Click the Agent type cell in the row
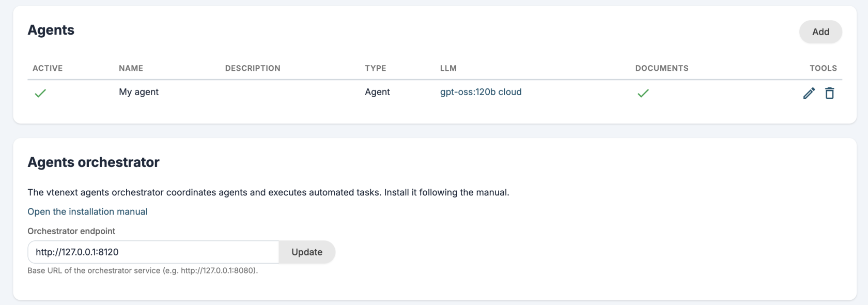868x305 pixels. 377,92
